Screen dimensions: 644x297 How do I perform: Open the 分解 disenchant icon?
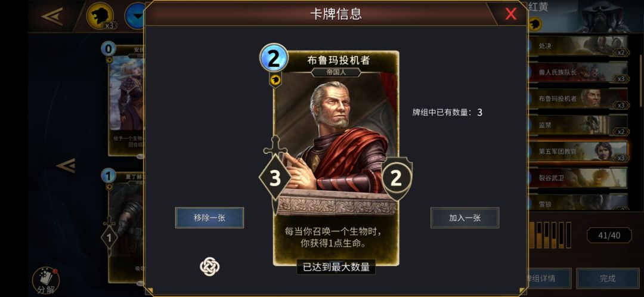pos(45,281)
